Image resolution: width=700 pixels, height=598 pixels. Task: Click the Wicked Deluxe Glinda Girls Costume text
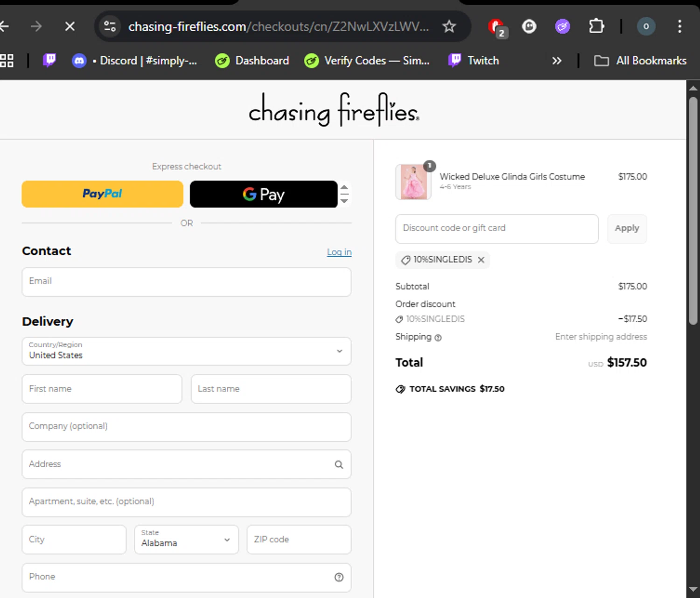coord(512,176)
